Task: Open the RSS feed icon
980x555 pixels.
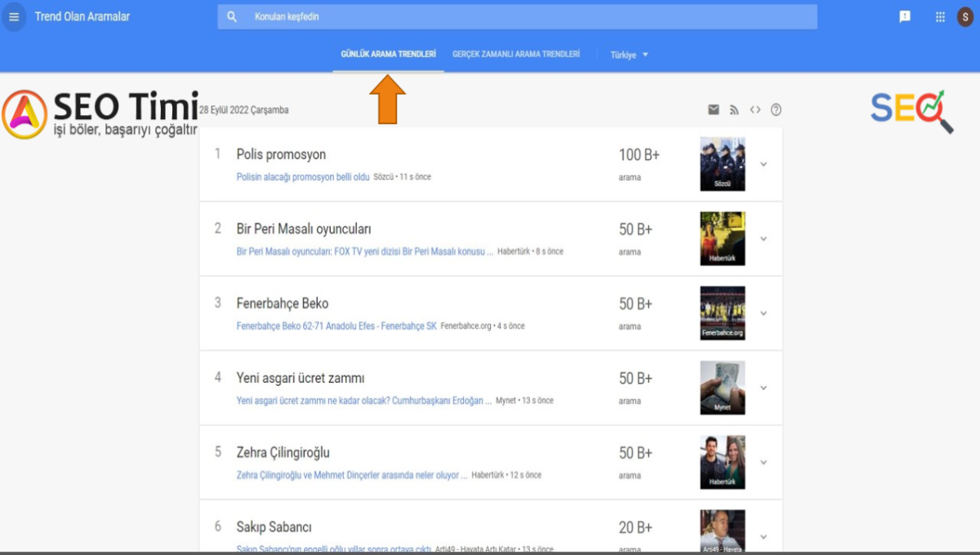Action: click(x=734, y=109)
